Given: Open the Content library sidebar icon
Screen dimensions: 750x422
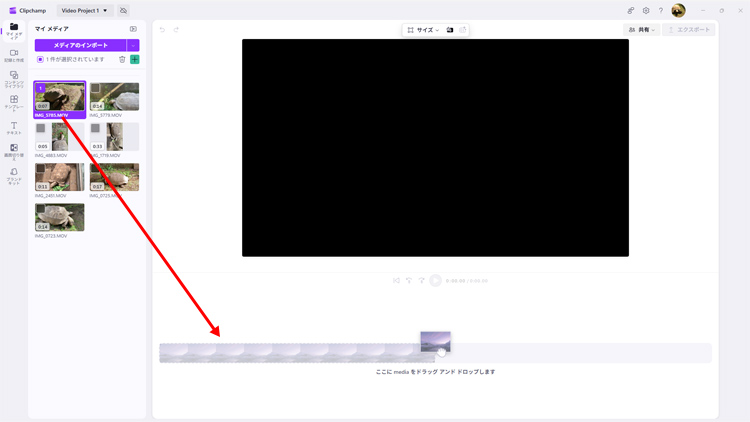Looking at the screenshot, I should (x=14, y=79).
